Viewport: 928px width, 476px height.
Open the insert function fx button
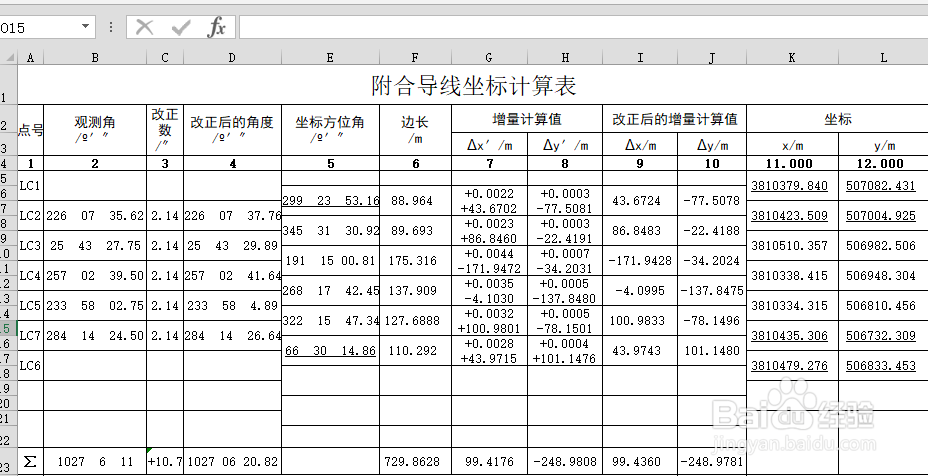pos(217,27)
